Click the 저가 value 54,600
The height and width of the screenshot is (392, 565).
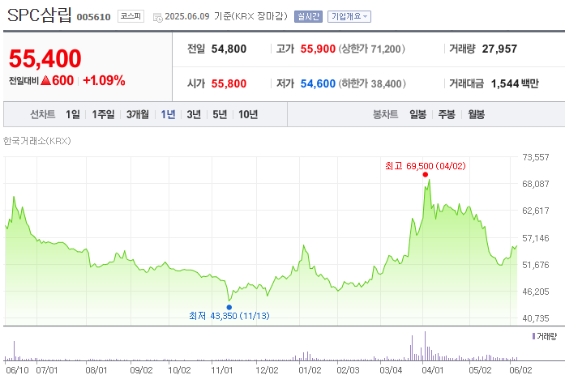[x=318, y=83]
